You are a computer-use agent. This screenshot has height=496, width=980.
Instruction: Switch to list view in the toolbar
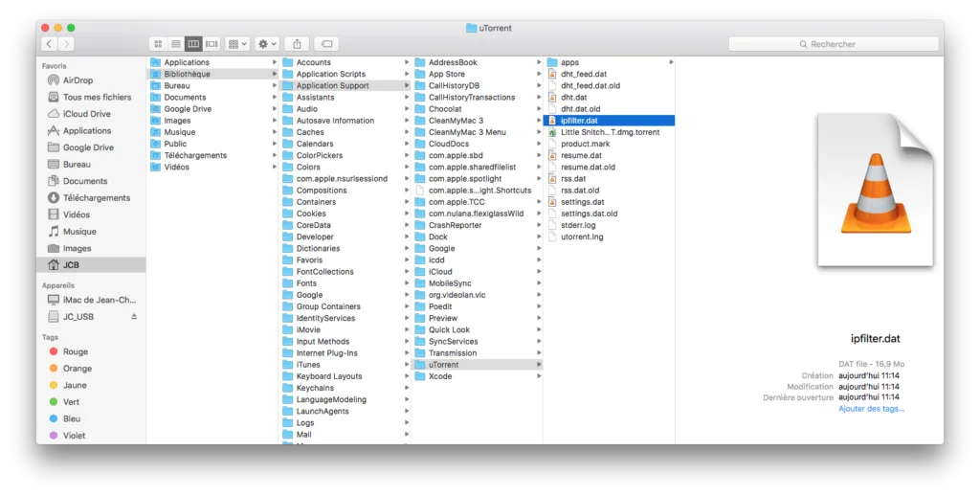(176, 44)
